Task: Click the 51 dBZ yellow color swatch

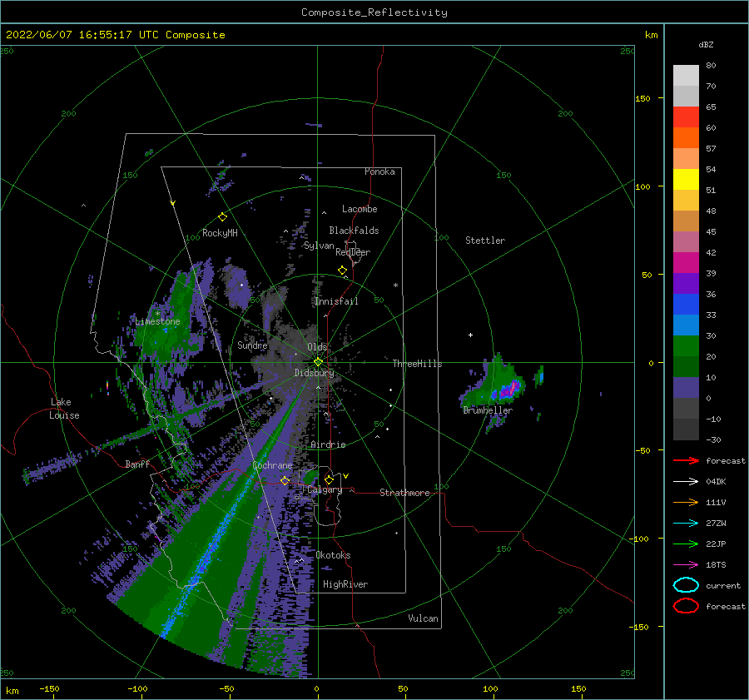Action: pyautogui.click(x=686, y=180)
